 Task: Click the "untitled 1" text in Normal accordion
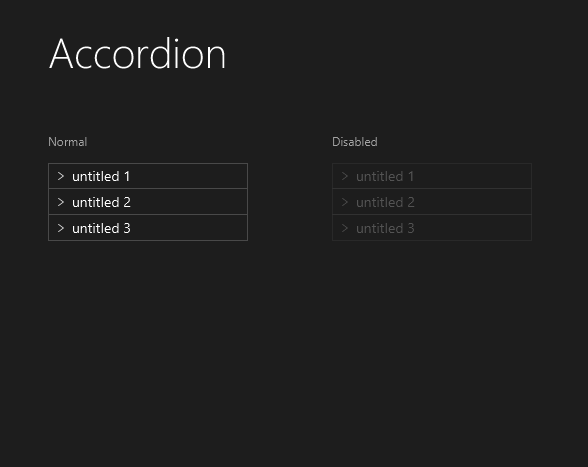101,176
